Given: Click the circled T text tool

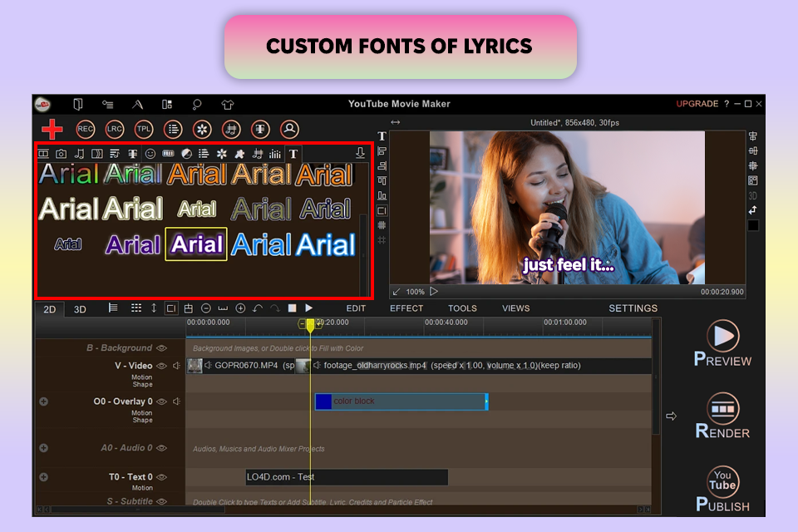Looking at the screenshot, I should coord(260,130).
